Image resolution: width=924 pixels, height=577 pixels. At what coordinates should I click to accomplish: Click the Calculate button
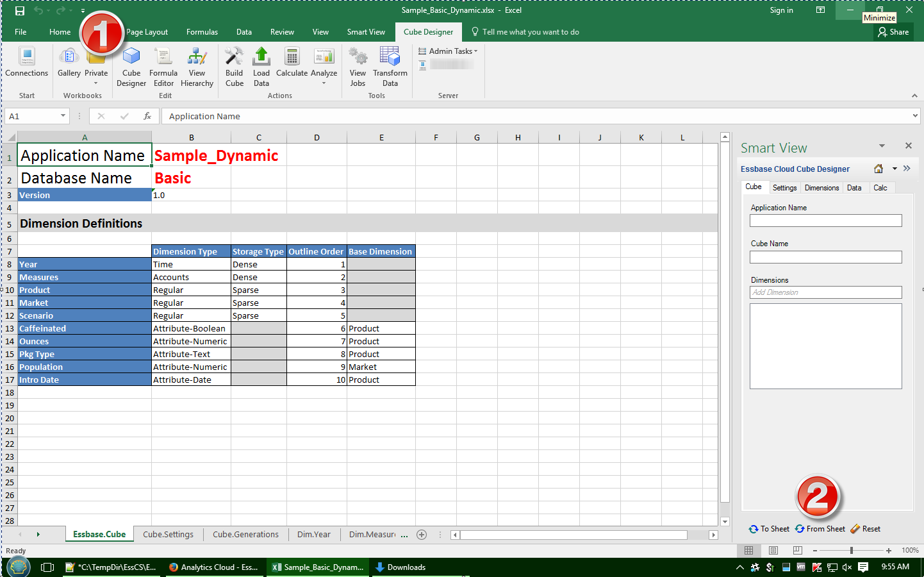292,63
